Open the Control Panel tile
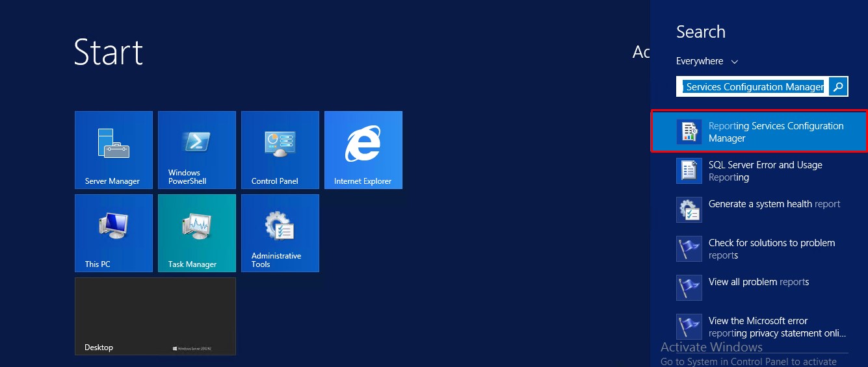Screen dimensions: 868x367 coord(280,149)
